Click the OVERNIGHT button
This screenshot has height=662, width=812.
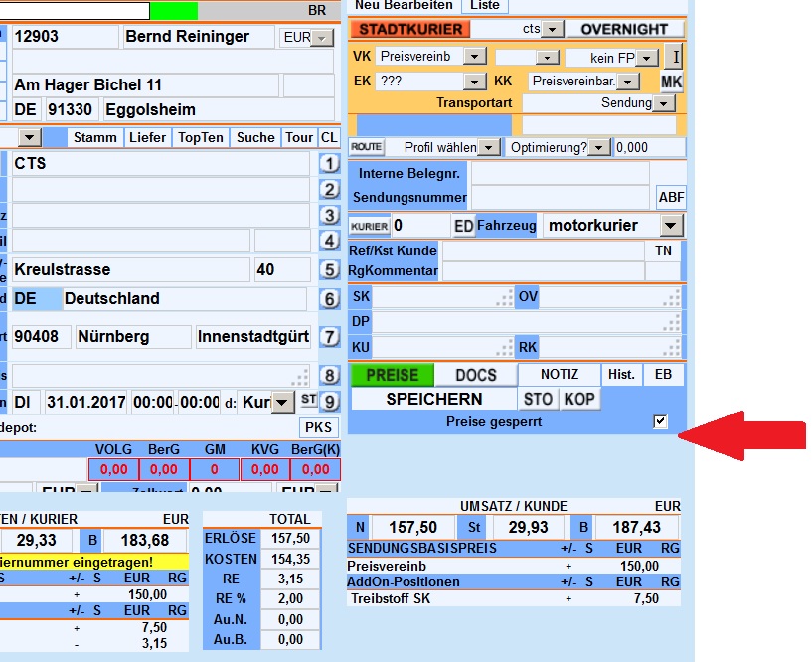pos(624,29)
